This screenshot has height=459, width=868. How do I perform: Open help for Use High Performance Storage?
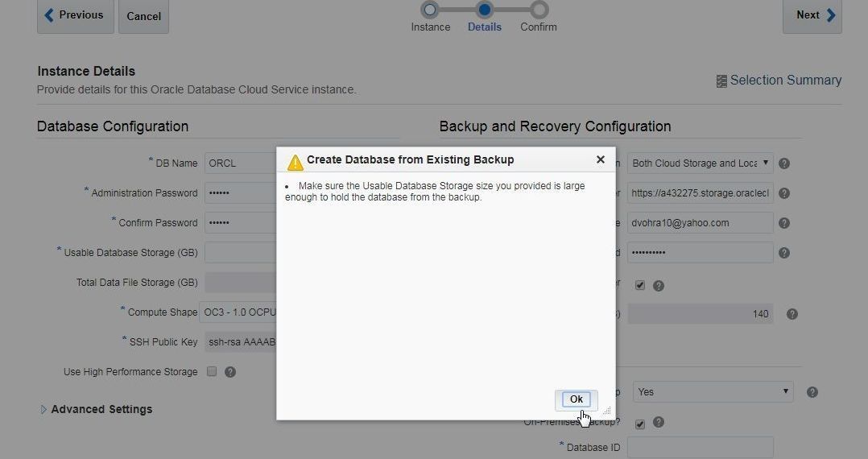point(230,372)
